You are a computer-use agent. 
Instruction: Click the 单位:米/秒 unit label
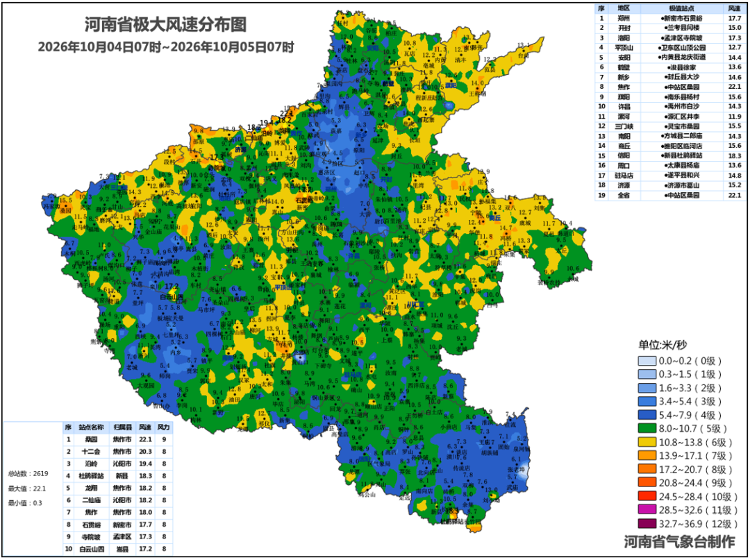coord(662,344)
